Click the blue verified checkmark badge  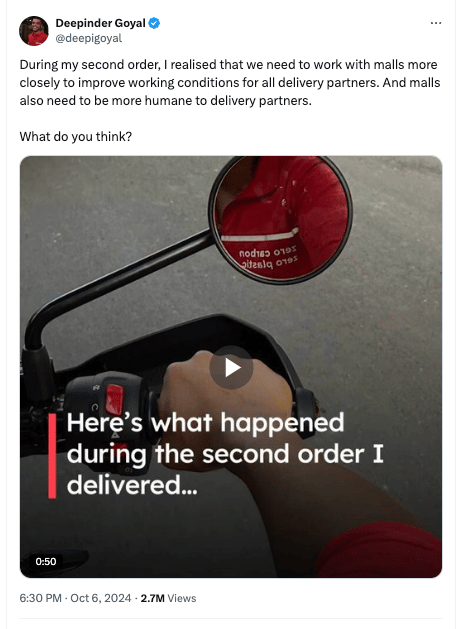(154, 23)
